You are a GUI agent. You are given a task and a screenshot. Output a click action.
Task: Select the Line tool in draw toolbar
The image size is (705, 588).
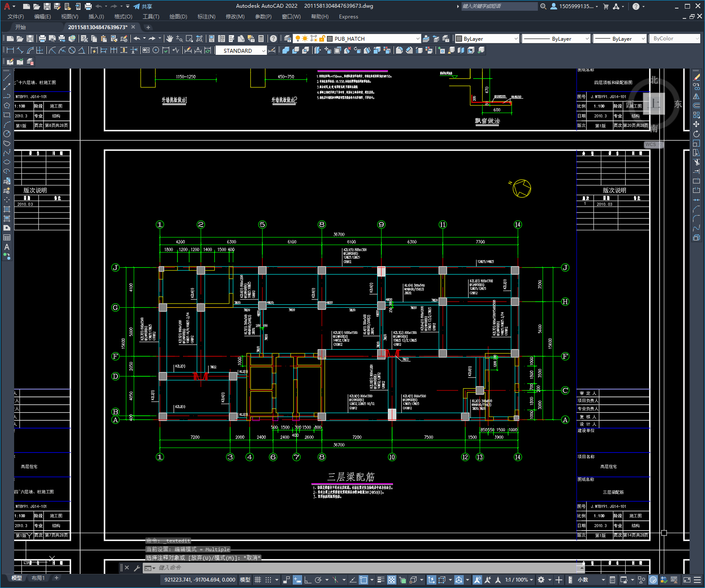point(6,77)
